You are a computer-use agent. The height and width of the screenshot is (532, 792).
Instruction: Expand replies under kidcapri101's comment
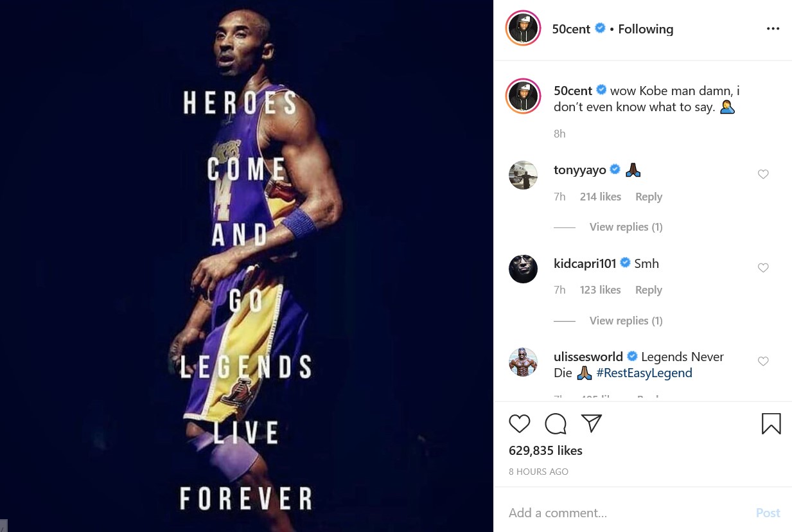point(626,321)
